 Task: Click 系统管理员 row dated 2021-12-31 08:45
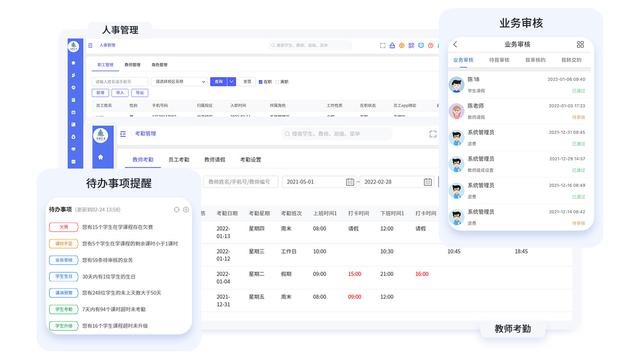click(519, 138)
